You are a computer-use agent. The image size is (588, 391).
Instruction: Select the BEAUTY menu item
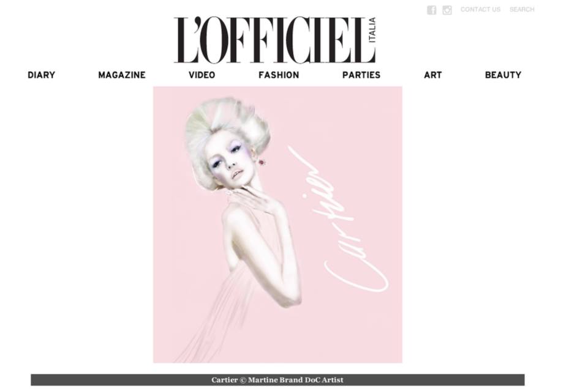tap(503, 75)
